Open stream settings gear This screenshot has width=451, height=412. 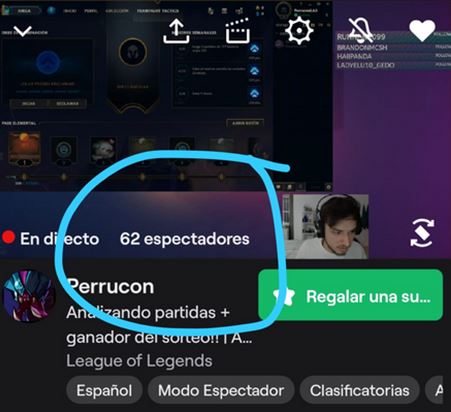[299, 31]
